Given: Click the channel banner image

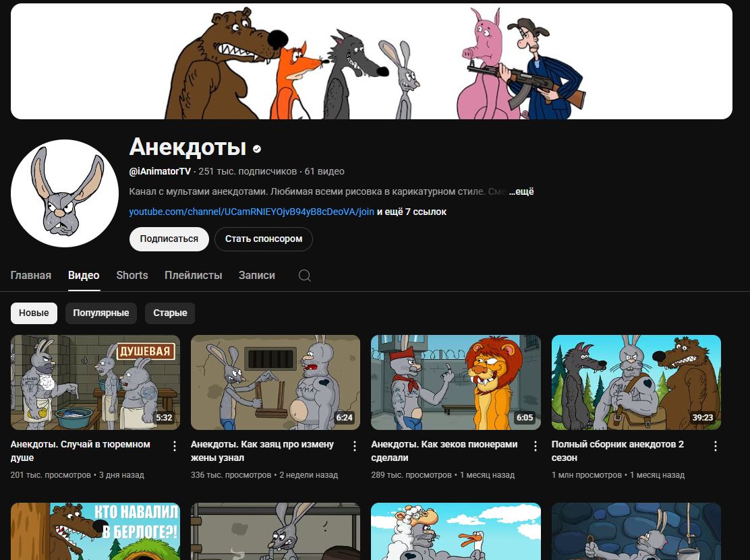Looking at the screenshot, I should [x=371, y=61].
